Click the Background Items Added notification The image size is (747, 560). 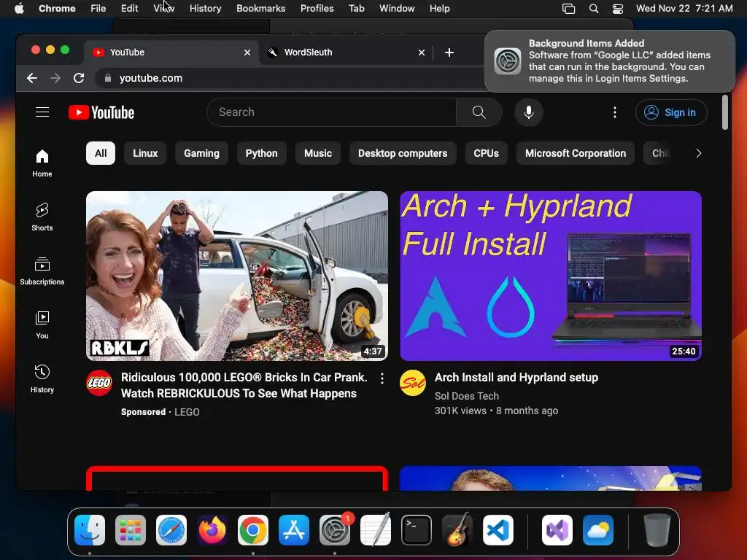pyautogui.click(x=609, y=61)
